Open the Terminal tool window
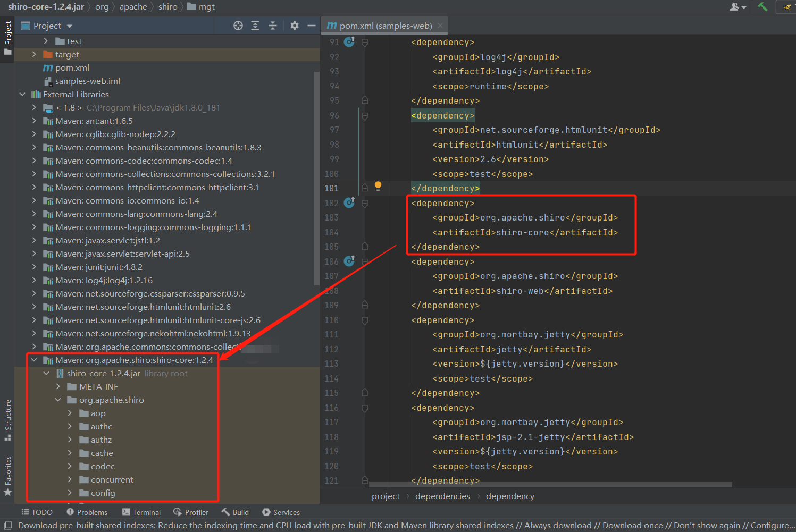The height and width of the screenshot is (532, 796). tap(141, 512)
